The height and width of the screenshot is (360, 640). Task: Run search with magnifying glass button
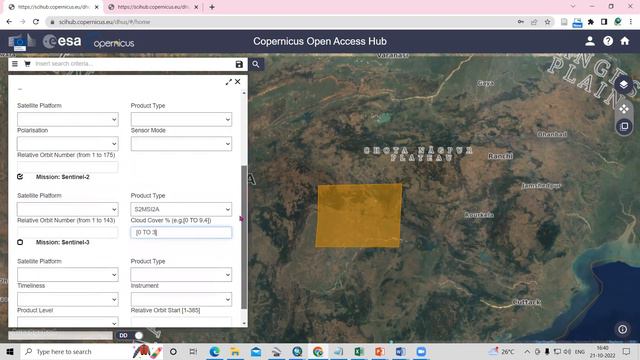click(256, 64)
